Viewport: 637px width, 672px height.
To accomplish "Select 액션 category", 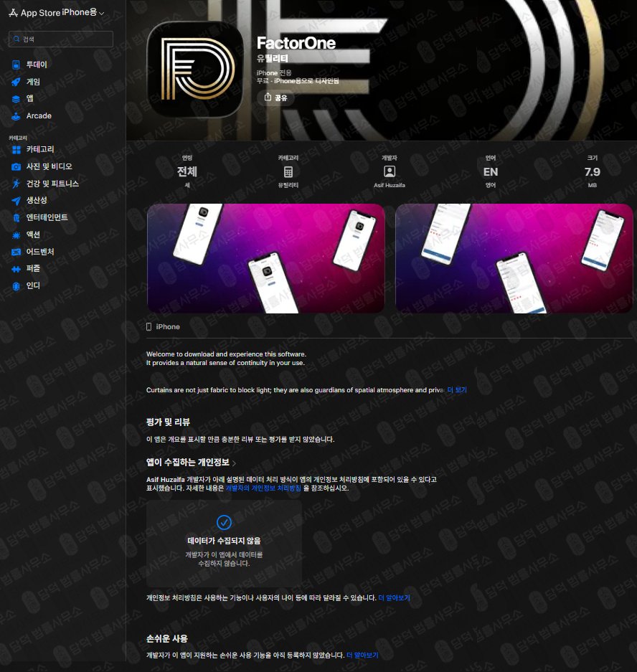I will tap(33, 235).
